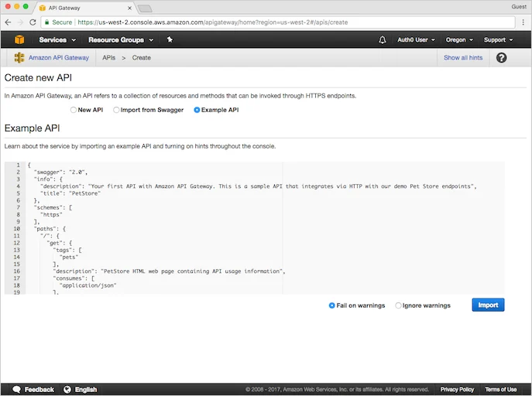Screen dimensions: 532x396
Task: Select the Example API radio button
Action: point(197,110)
